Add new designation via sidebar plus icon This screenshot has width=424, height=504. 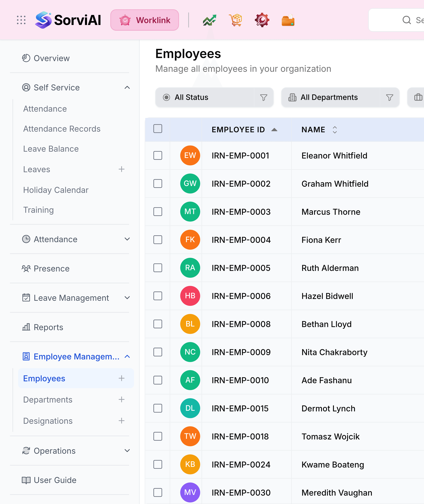coord(122,421)
